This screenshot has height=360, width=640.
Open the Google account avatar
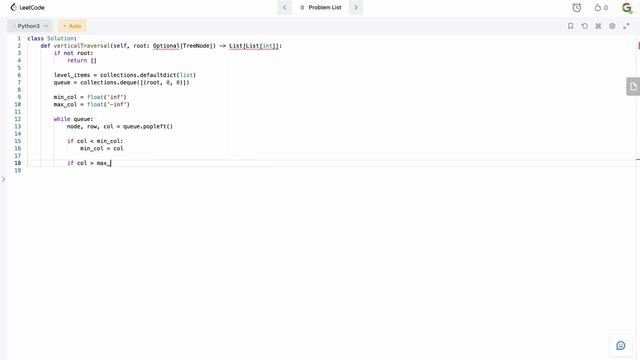[x=627, y=7]
